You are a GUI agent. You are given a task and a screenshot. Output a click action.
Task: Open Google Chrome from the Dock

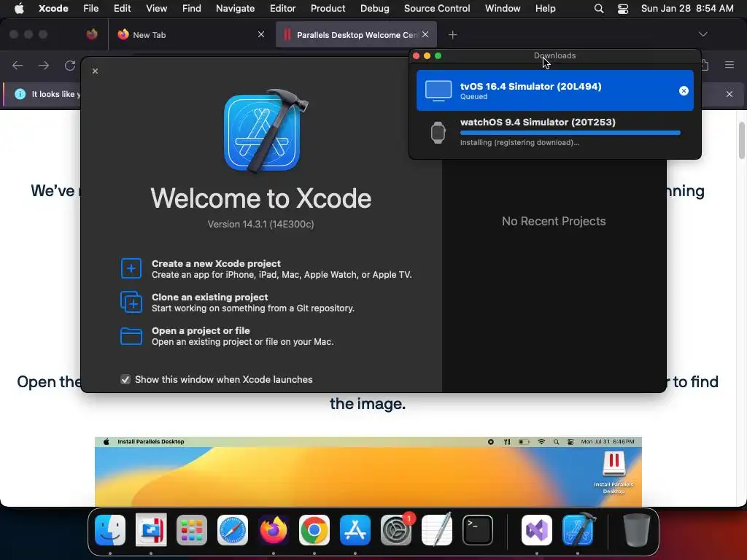pos(314,529)
